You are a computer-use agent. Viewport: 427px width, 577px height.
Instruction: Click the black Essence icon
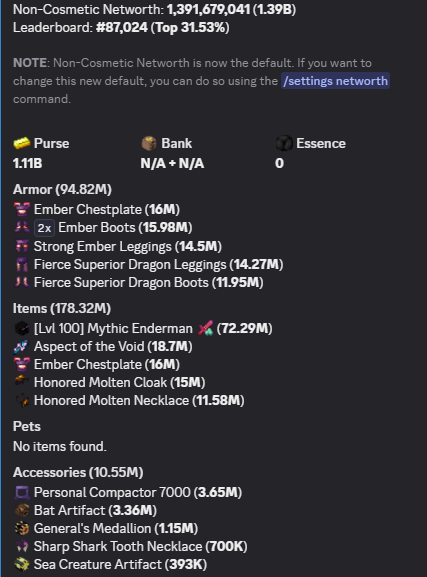point(284,143)
